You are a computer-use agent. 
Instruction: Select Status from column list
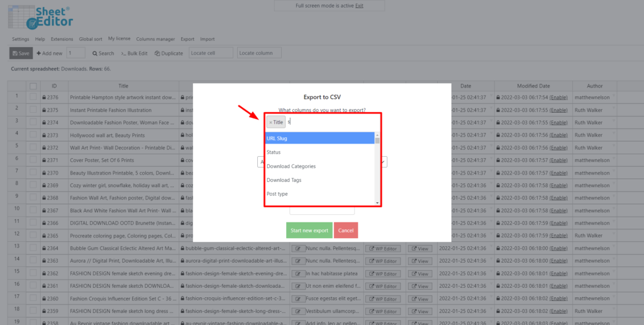319,152
